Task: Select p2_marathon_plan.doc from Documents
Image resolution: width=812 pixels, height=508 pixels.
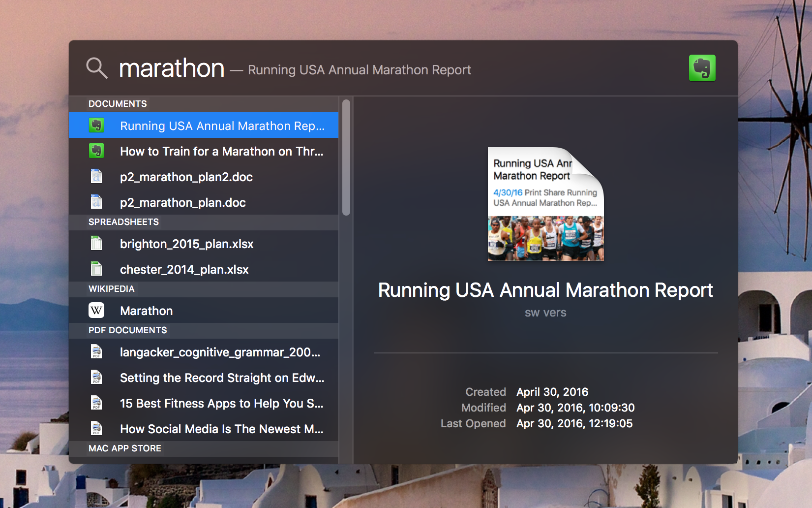Action: [x=182, y=202]
